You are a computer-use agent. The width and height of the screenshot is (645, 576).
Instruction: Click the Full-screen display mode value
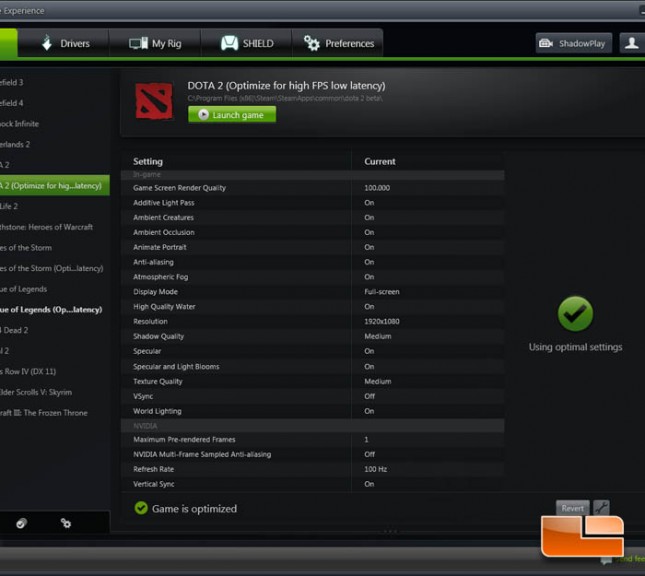pos(382,292)
